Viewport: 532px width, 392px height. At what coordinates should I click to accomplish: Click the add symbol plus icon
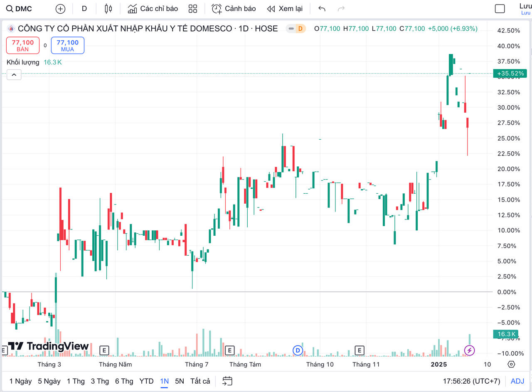pyautogui.click(x=60, y=9)
